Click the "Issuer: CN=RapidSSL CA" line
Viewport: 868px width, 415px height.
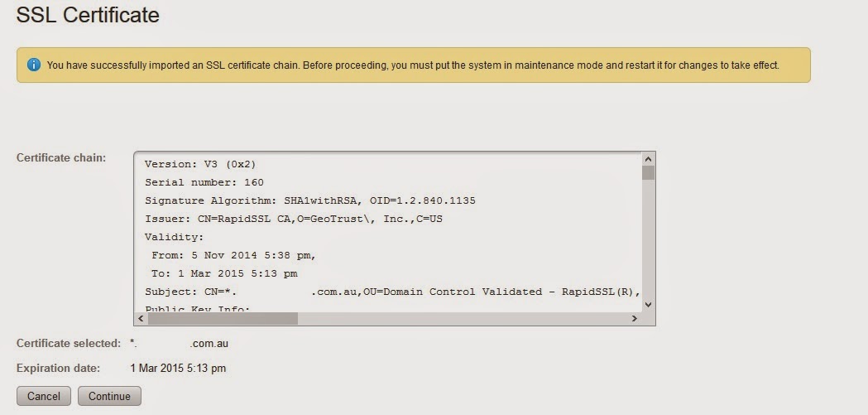point(294,219)
